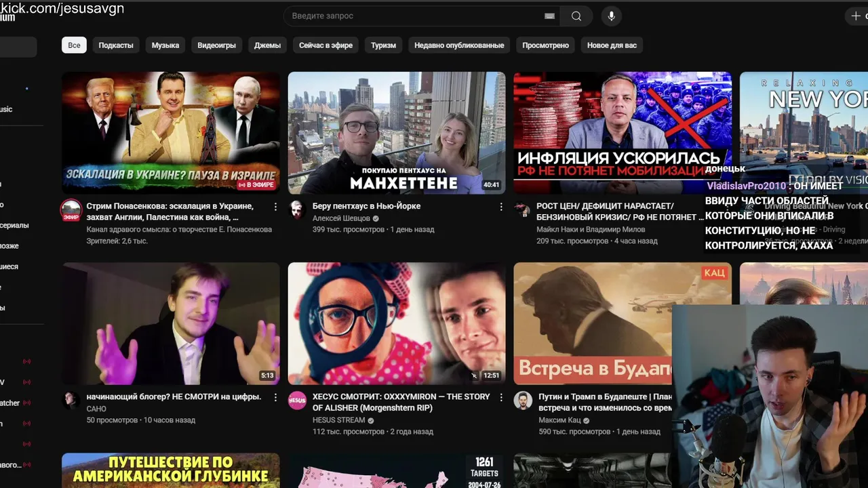This screenshot has height=488, width=868.
Task: Visit Максим Кац channel name link
Action: click(560, 420)
